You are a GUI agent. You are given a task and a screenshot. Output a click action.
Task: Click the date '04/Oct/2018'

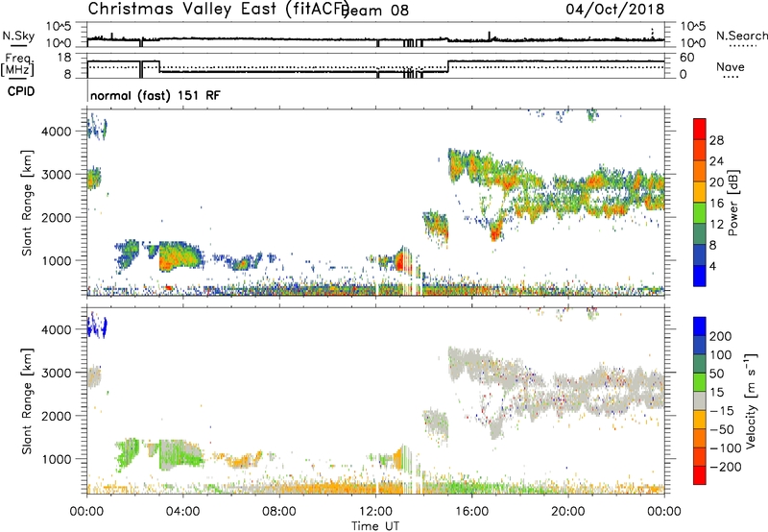[615, 9]
